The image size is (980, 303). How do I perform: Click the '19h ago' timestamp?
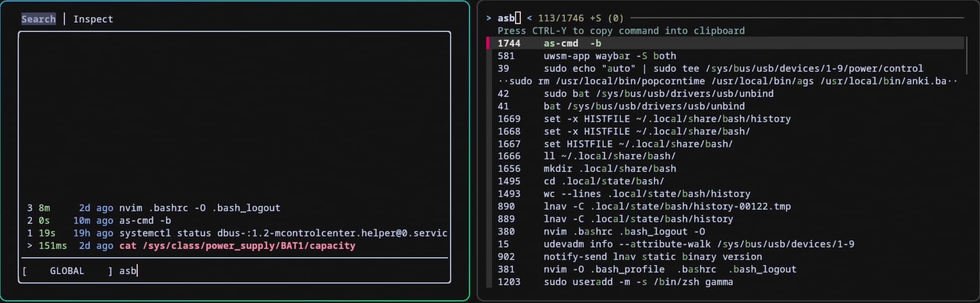tap(93, 233)
